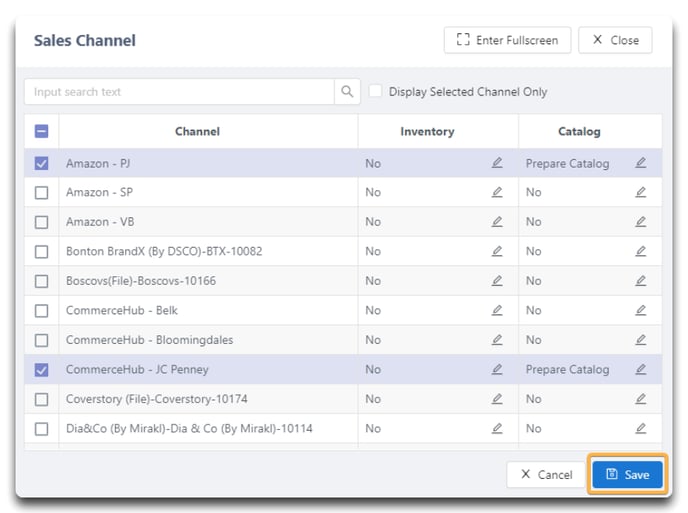
Task: Check the Boscovs-10166 checkbox
Action: tap(42, 281)
